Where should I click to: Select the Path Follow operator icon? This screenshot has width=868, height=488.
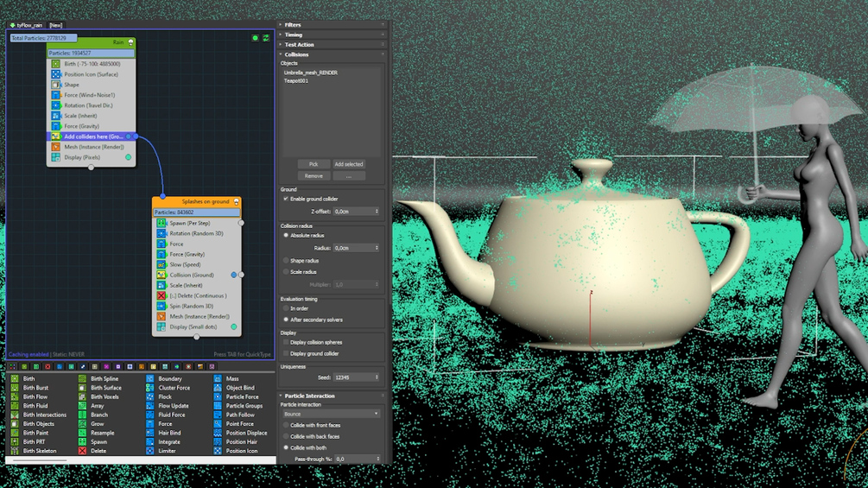pyautogui.click(x=218, y=415)
